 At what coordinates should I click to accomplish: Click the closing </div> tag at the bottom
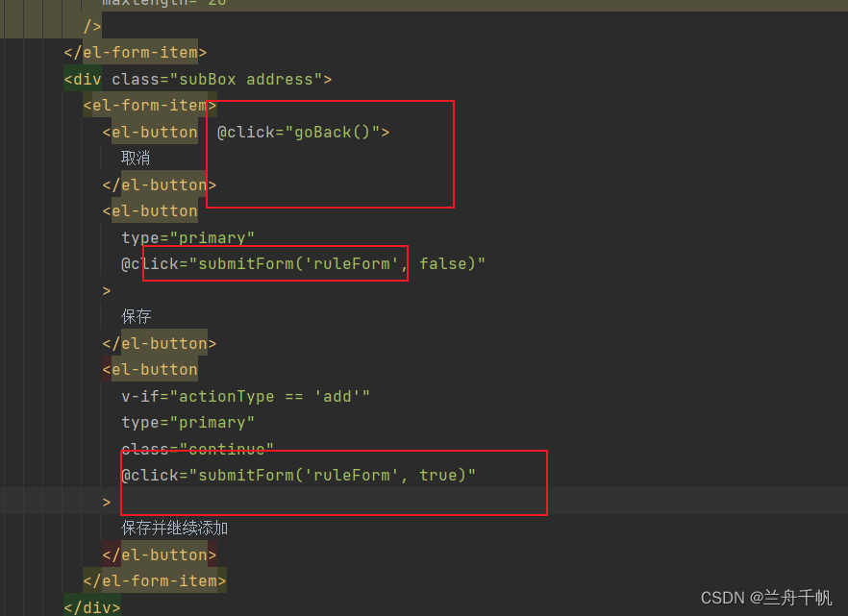[92, 607]
